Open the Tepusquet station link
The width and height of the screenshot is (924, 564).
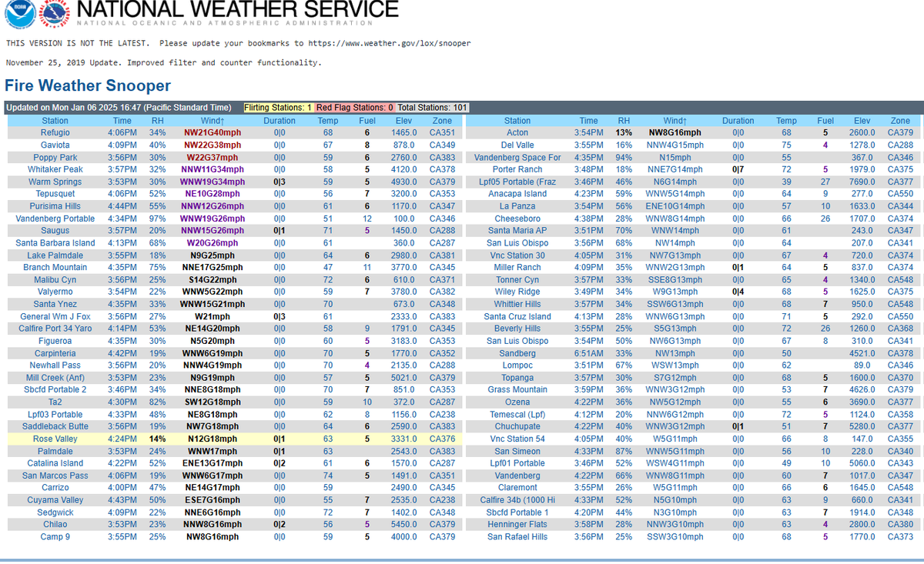[x=55, y=194]
